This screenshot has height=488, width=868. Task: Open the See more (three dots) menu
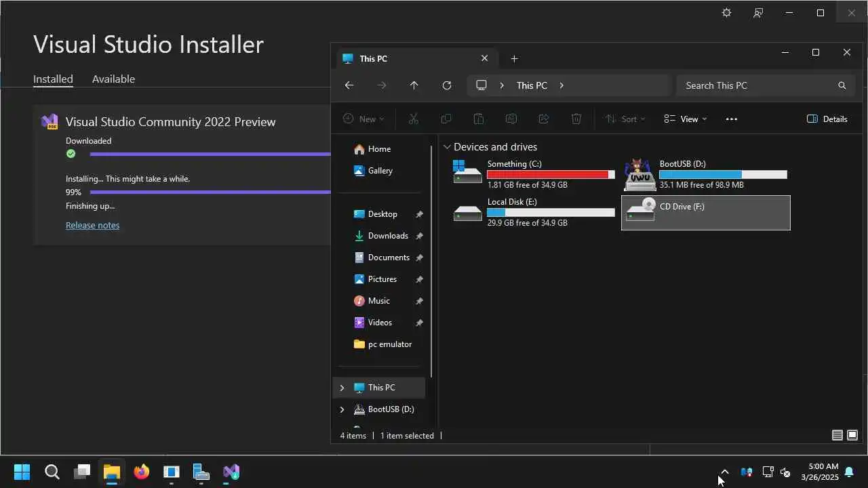[731, 119]
